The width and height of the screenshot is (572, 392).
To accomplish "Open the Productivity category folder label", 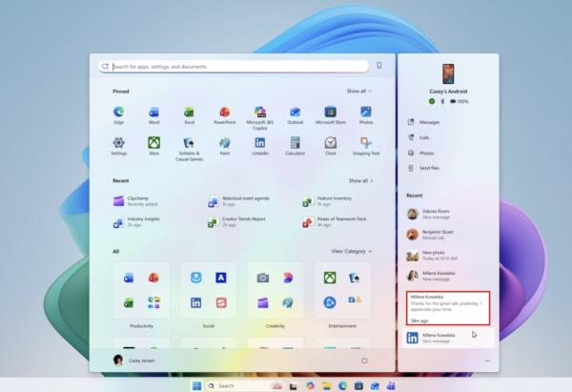I will pos(141,326).
